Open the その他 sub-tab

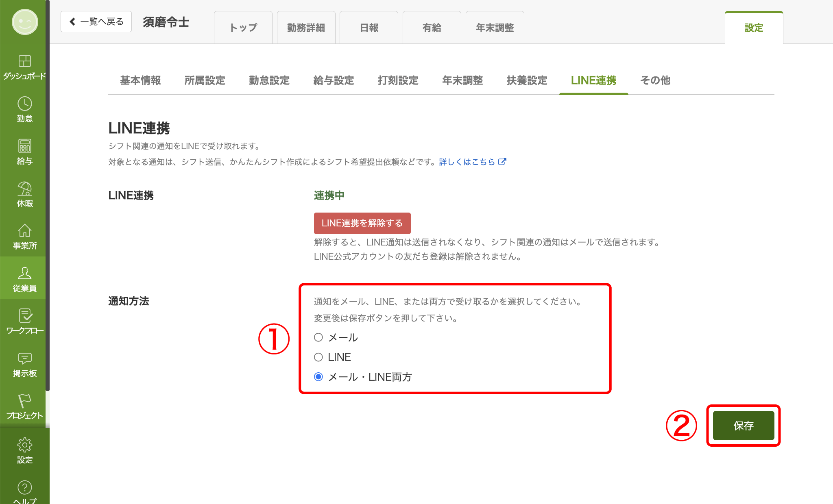(655, 80)
